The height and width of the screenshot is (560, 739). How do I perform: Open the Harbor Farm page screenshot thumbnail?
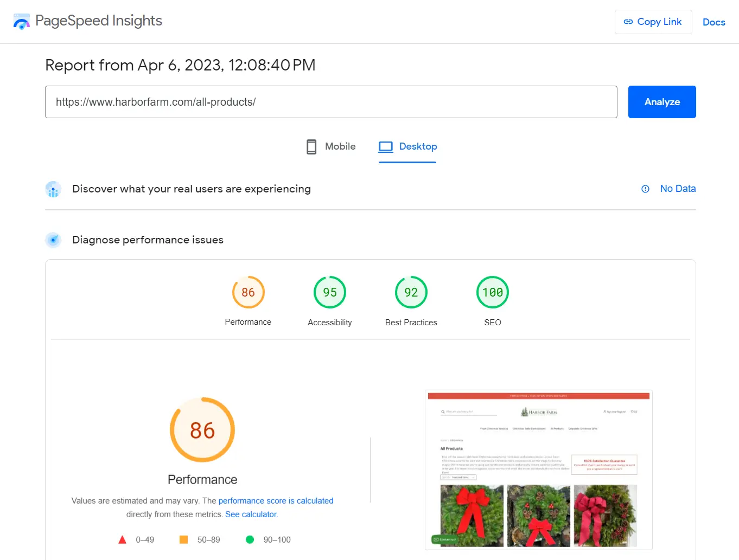[x=539, y=469]
